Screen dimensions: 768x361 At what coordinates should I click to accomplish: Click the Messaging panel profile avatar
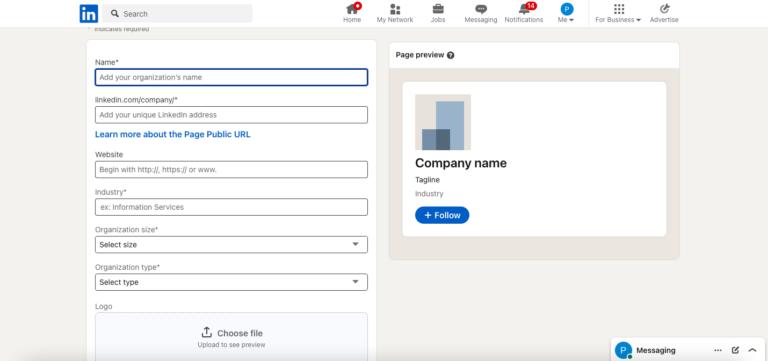tap(623, 350)
